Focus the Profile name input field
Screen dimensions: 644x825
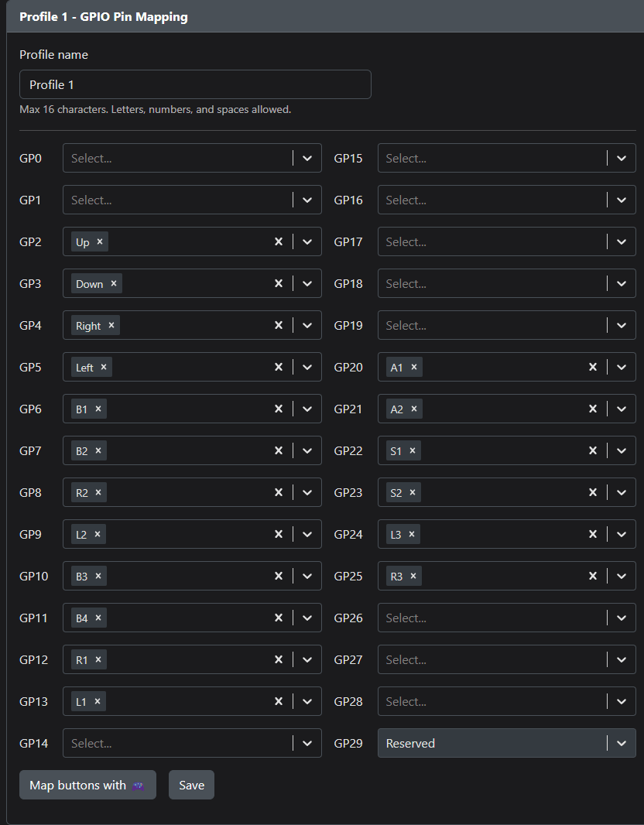195,84
